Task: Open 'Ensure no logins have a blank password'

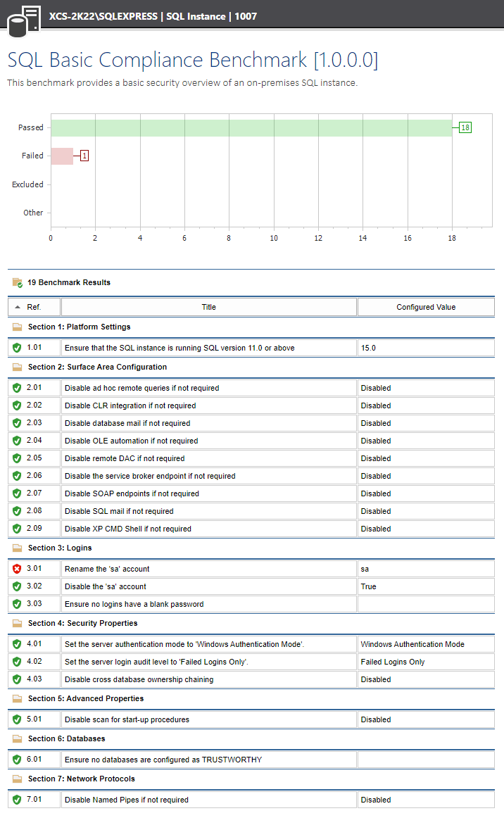Action: coord(208,604)
